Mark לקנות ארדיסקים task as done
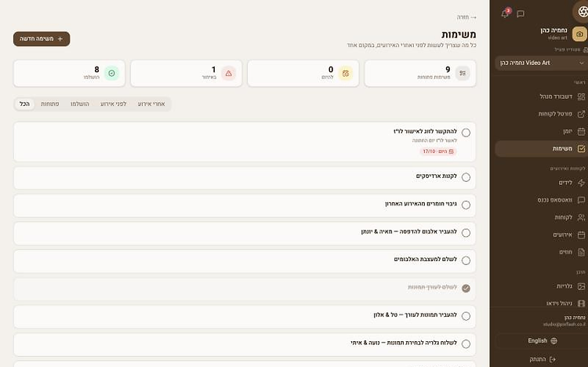The width and height of the screenshot is (588, 367). [466, 177]
